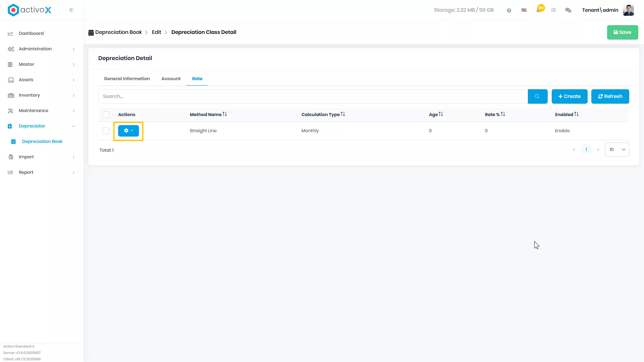
Task: Click the search magnifier button
Action: pos(537,96)
